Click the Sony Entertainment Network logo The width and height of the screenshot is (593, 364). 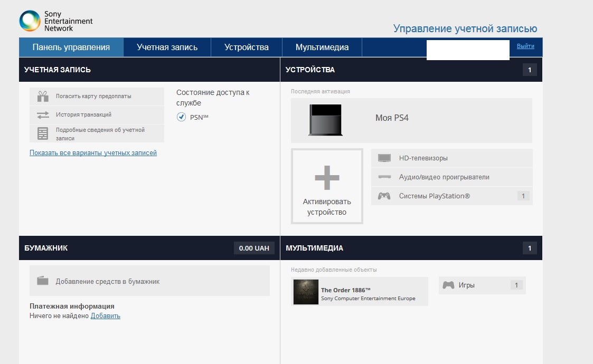[56, 21]
